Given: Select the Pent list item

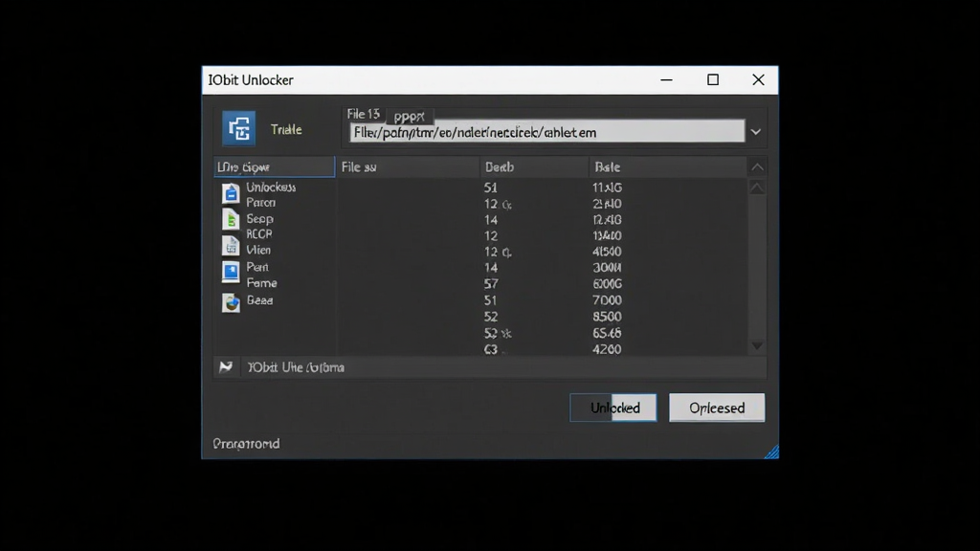Looking at the screenshot, I should [256, 268].
